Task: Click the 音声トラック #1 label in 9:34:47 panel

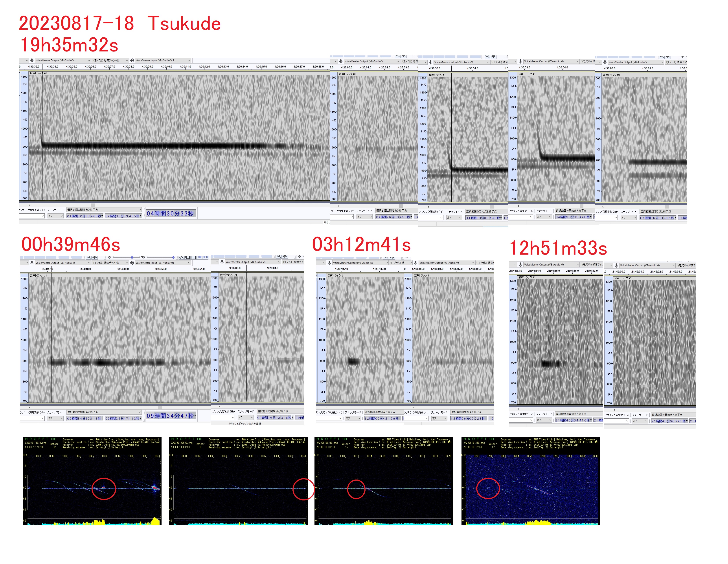Action: pyautogui.click(x=38, y=275)
